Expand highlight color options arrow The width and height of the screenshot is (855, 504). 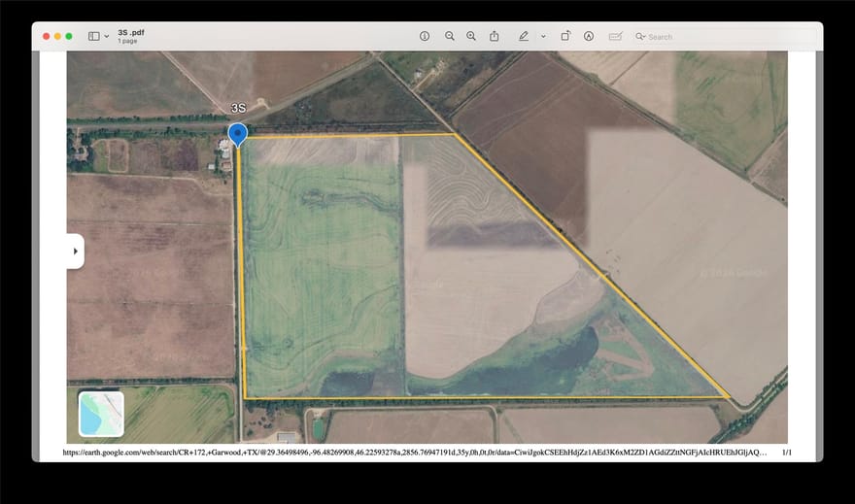pos(543,37)
